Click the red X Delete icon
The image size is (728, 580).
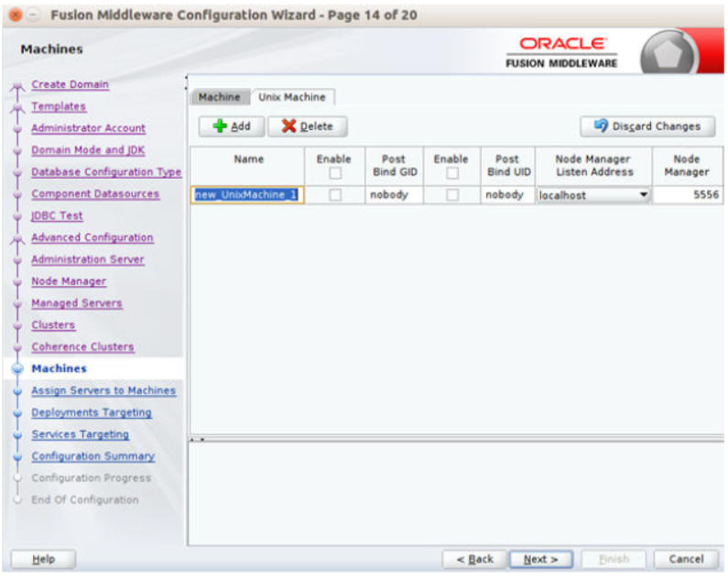288,126
